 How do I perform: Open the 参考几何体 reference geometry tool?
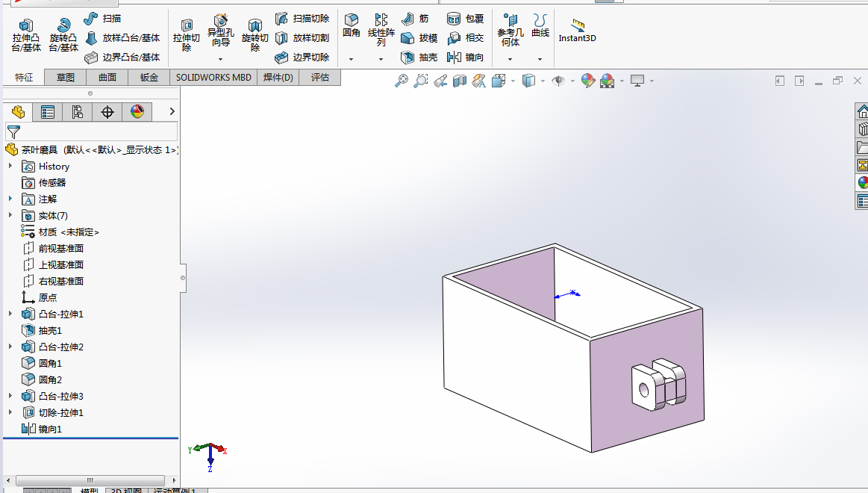tap(510, 31)
